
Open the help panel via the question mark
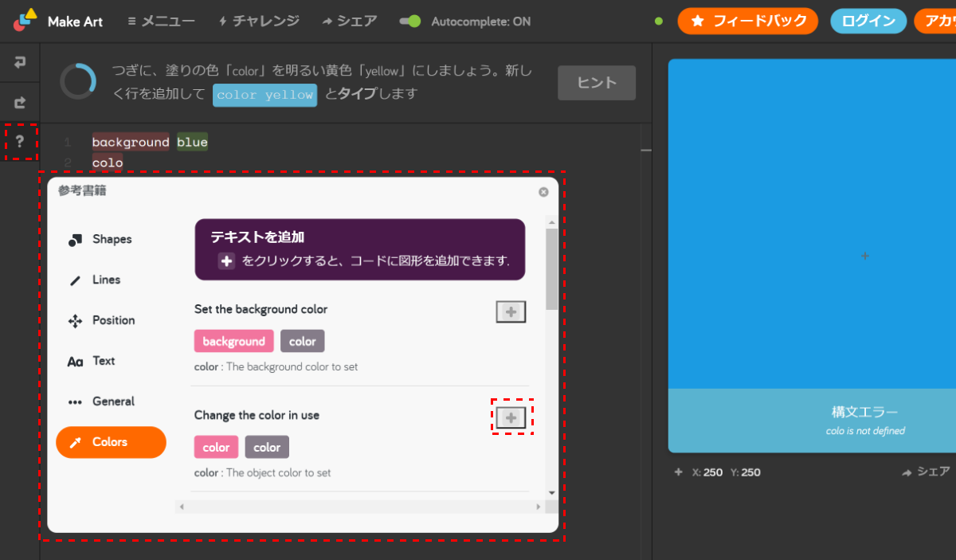click(19, 142)
